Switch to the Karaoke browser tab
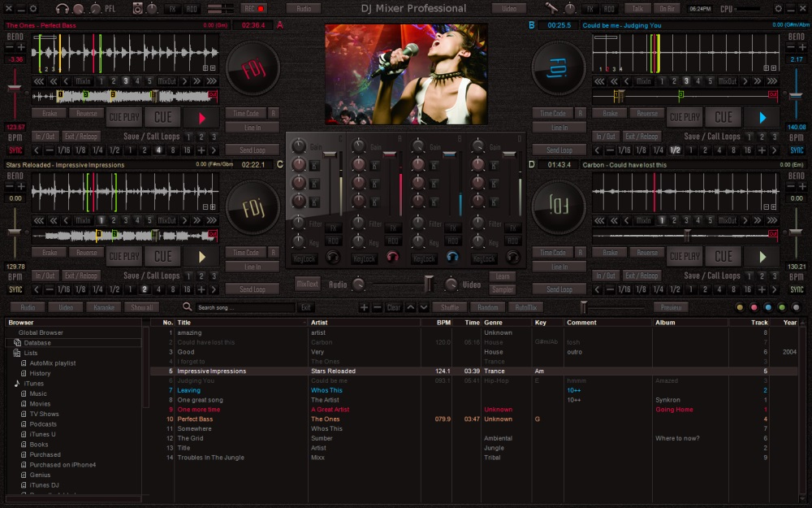 click(x=106, y=307)
